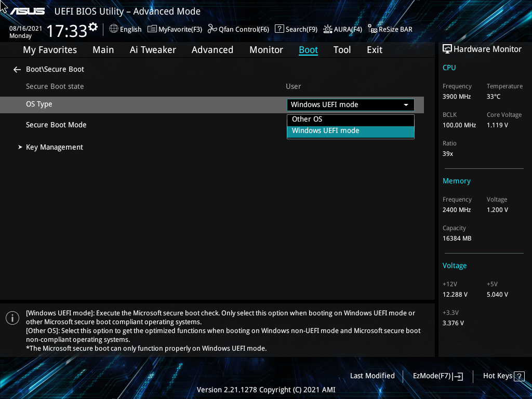
Task: Open the Tool tab
Action: point(342,50)
